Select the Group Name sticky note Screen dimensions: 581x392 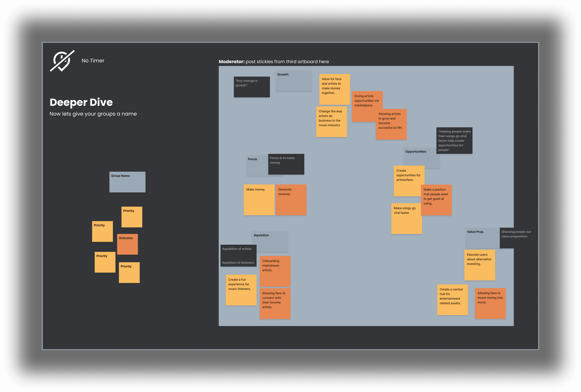click(x=127, y=182)
